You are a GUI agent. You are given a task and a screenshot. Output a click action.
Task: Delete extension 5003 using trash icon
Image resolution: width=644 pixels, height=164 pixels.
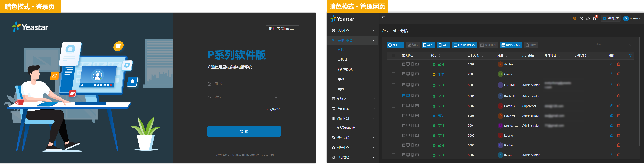(618, 116)
